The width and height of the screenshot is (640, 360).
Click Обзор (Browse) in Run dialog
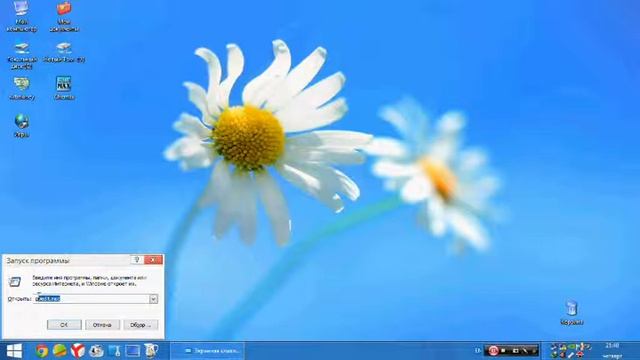coord(140,325)
